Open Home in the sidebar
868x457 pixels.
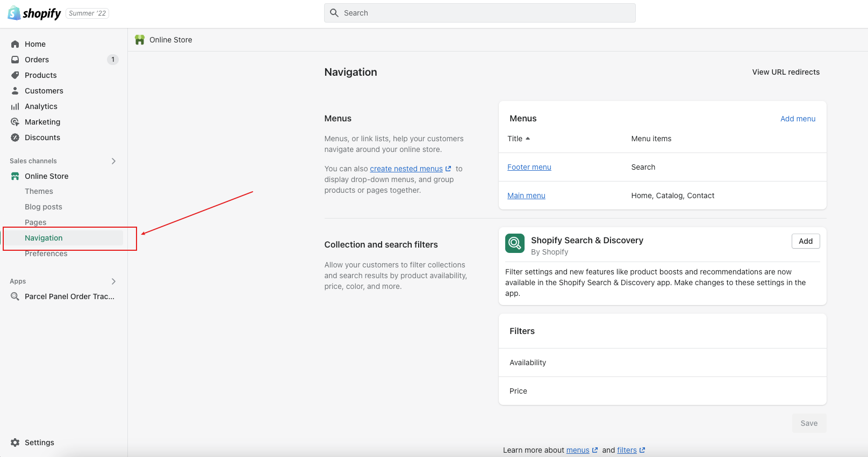[35, 44]
